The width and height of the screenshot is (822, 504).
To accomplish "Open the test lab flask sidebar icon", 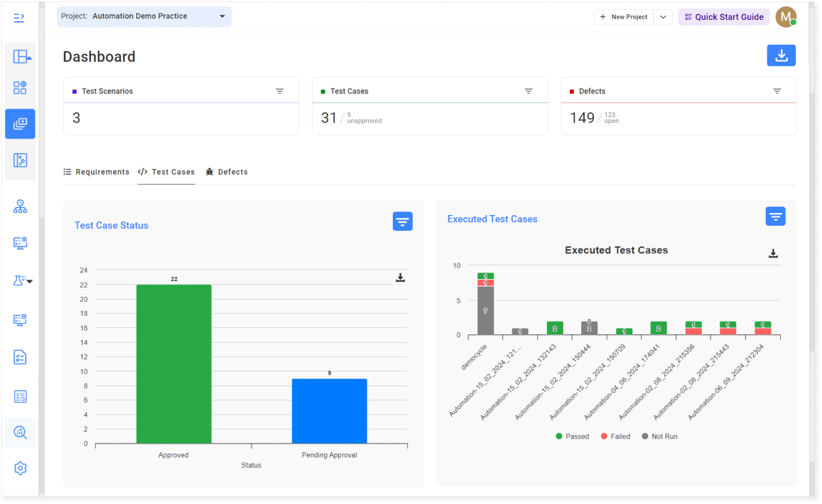I will click(21, 281).
